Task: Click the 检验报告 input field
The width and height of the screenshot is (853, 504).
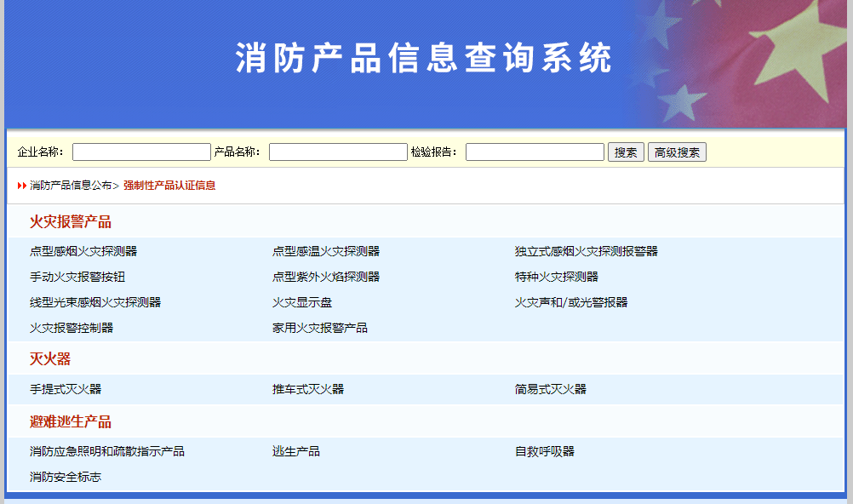Action: point(535,151)
